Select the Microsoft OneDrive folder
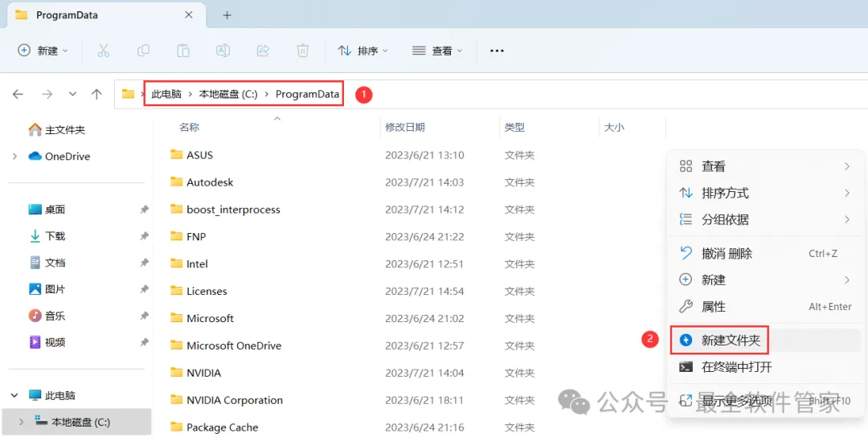The width and height of the screenshot is (868, 437). click(226, 345)
